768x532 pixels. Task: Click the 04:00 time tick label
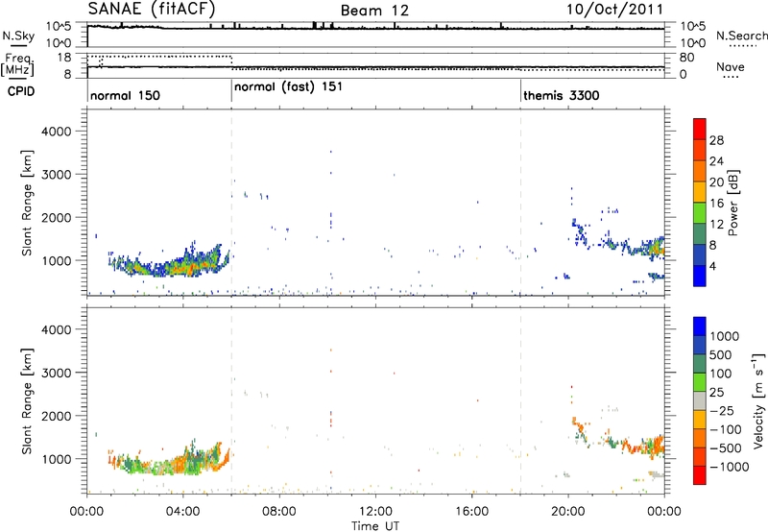pyautogui.click(x=182, y=512)
